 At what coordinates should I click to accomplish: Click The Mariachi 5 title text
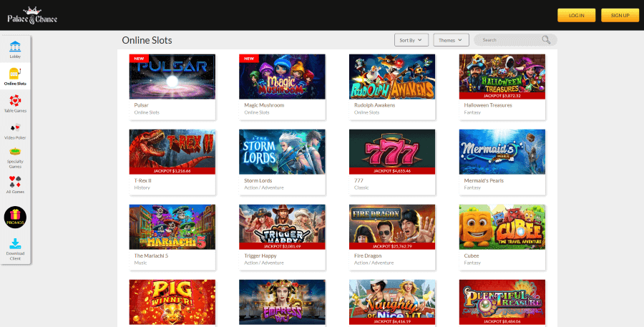point(151,255)
